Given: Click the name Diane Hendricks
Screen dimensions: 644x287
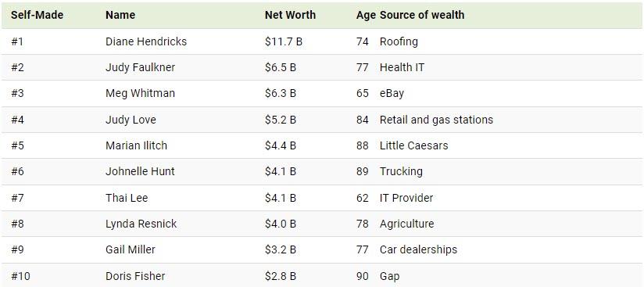Looking at the screenshot, I should [x=146, y=41].
